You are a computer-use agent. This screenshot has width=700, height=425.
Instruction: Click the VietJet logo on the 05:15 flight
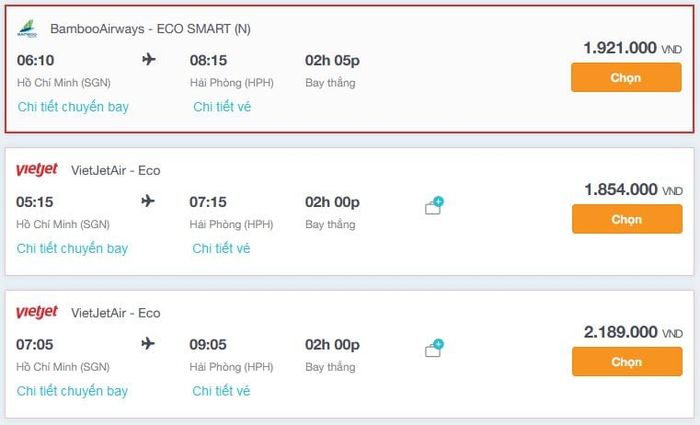pos(37,170)
